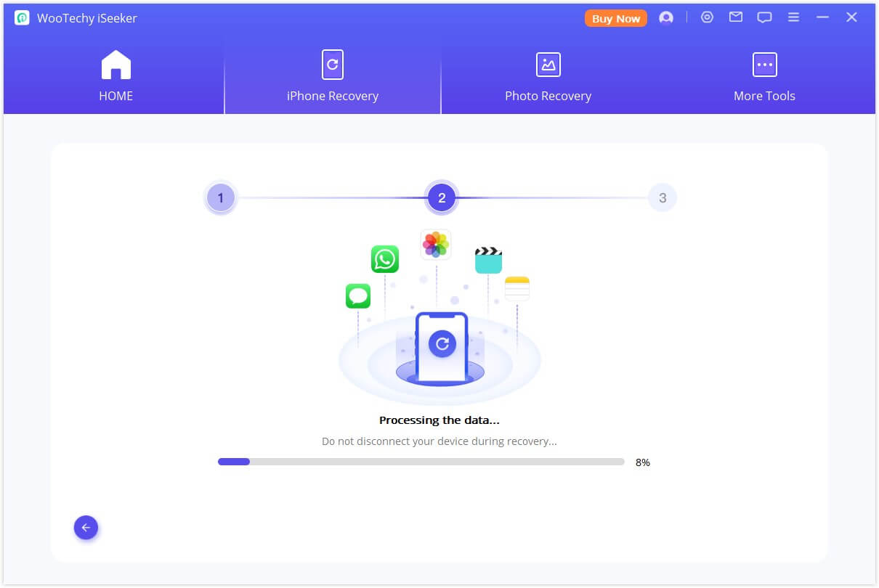Click the back arrow button
This screenshot has width=879, height=588.
point(86,528)
